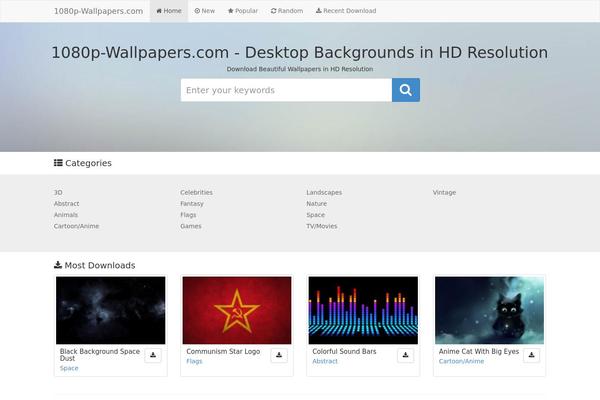The width and height of the screenshot is (600, 400).
Task: Open the Abstract category in list
Action: (x=67, y=204)
